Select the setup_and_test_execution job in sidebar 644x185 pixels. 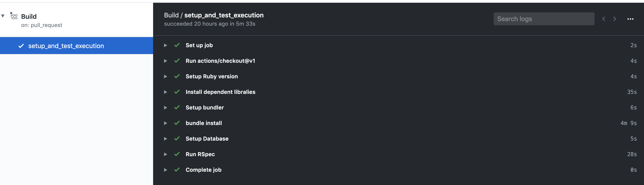66,46
